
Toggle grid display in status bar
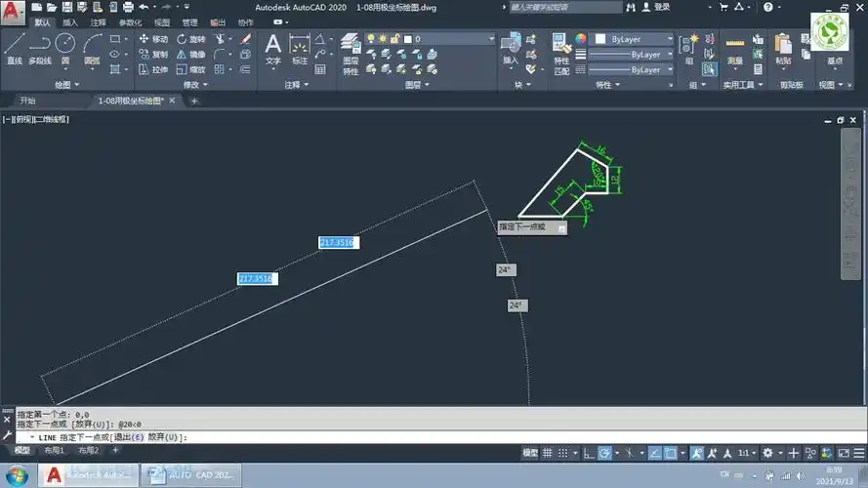click(548, 453)
